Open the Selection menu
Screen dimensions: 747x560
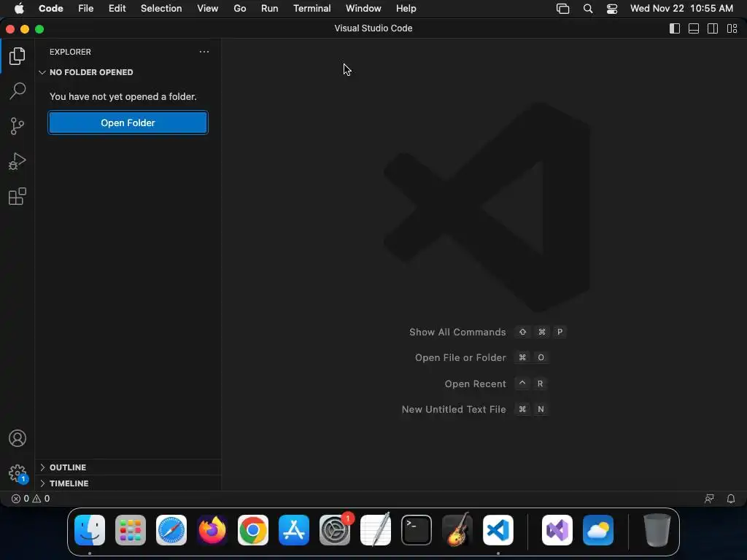(161, 9)
